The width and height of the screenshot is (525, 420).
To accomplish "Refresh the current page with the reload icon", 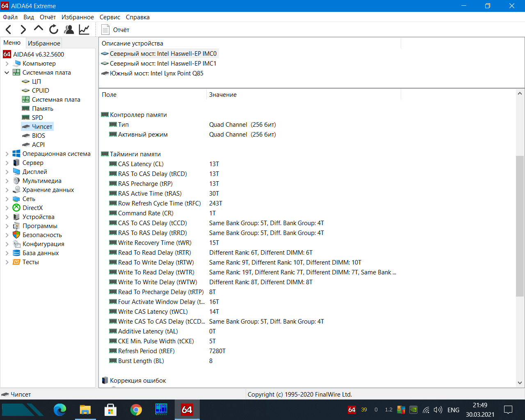I will coord(54,30).
